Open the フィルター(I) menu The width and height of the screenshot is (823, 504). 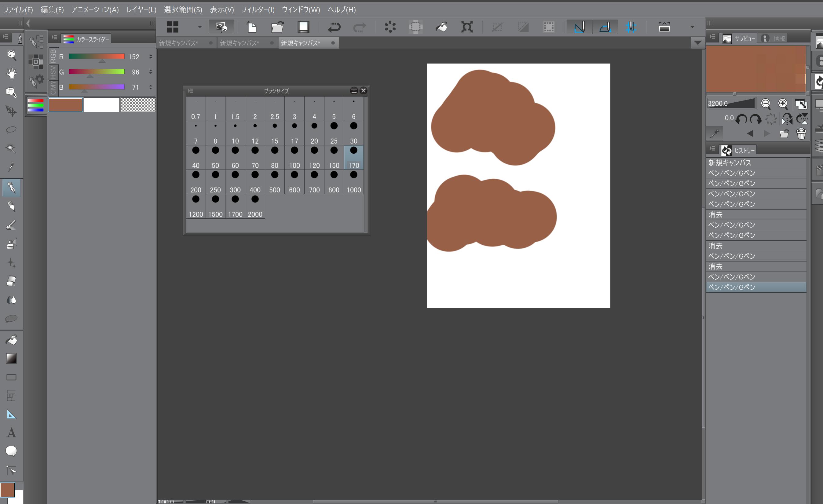point(258,10)
